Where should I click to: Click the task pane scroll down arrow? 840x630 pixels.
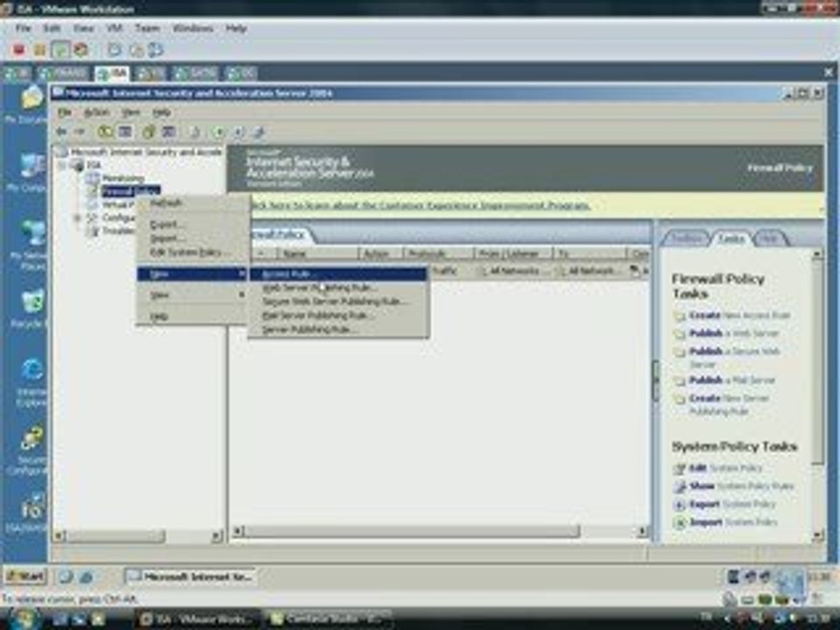coord(817,535)
